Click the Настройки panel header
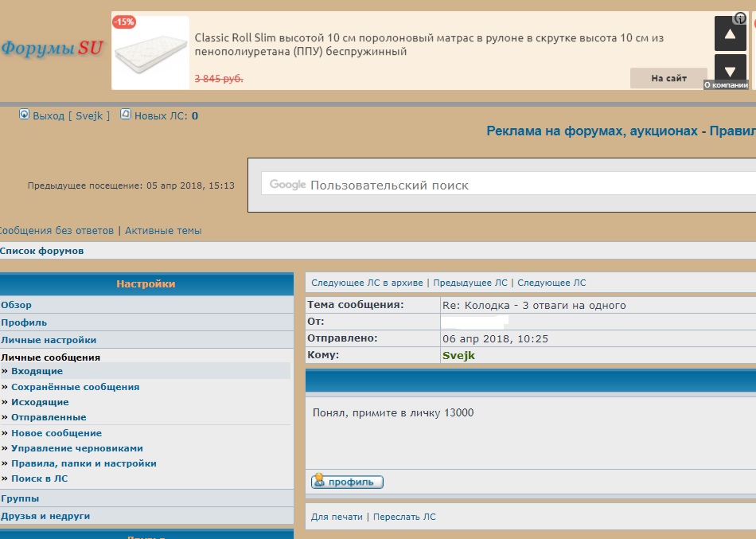 click(x=146, y=283)
